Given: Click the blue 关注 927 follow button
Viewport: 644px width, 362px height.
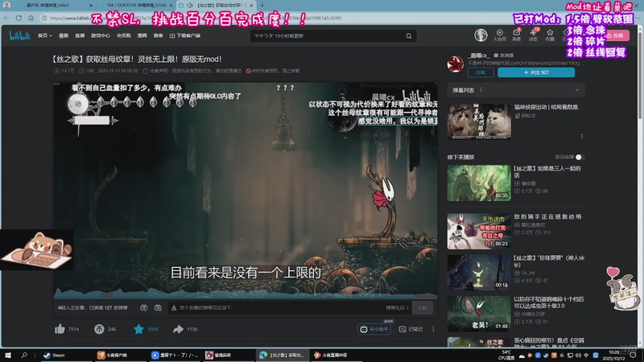Looking at the screenshot, I should 536,72.
